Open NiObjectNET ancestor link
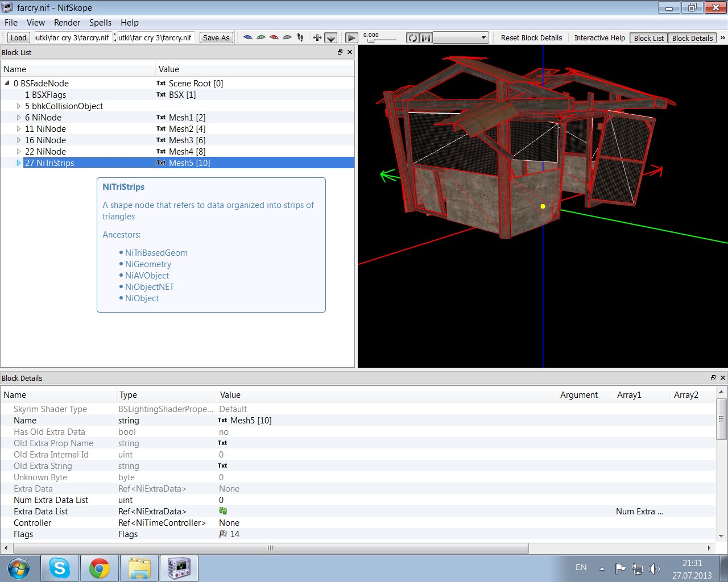The width and height of the screenshot is (728, 582). tap(150, 286)
